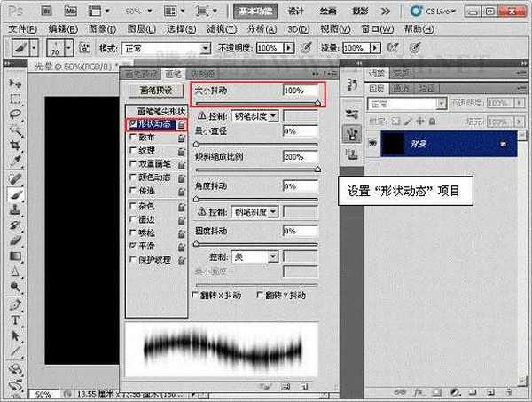Image resolution: width=532 pixels, height=402 pixels.
Task: Select the Brush tool in the toolbox
Action: (x=15, y=193)
